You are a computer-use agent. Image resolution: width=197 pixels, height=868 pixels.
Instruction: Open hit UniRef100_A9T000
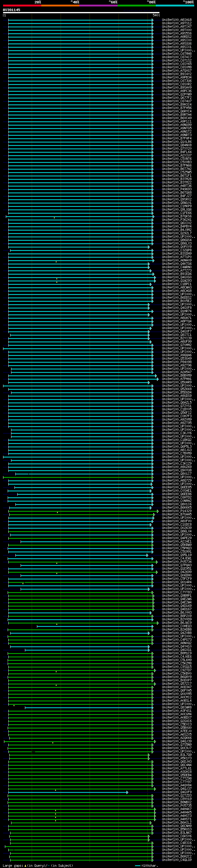point(177,30)
